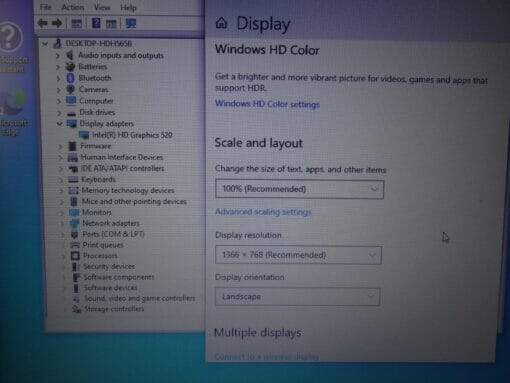510x383 pixels.
Task: Select the Keyboards category icon
Action: tap(73, 179)
